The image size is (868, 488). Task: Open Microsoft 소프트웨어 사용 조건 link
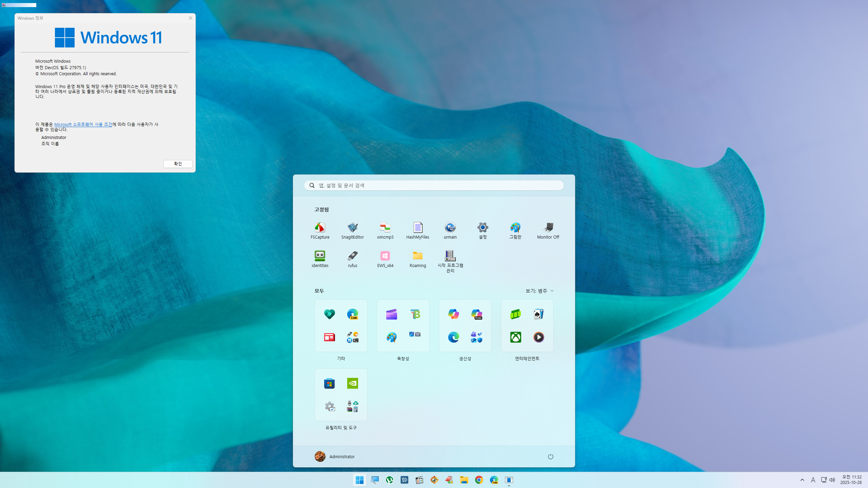pos(83,124)
